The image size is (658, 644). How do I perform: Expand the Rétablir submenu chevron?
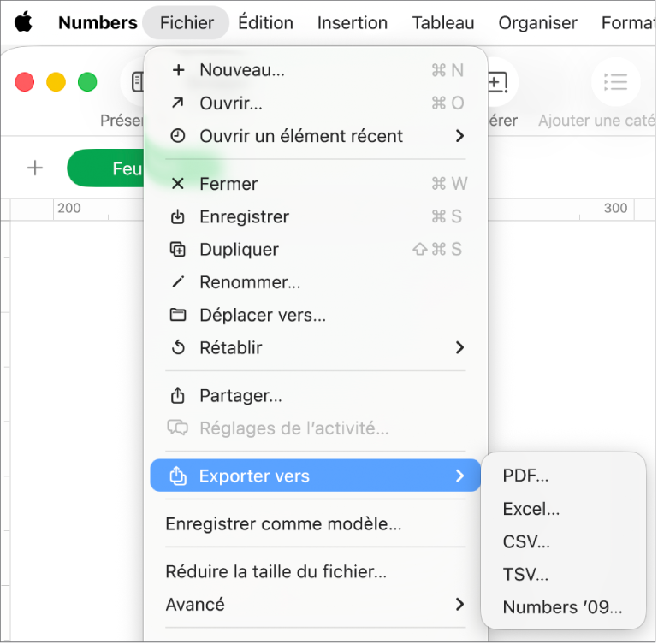460,347
